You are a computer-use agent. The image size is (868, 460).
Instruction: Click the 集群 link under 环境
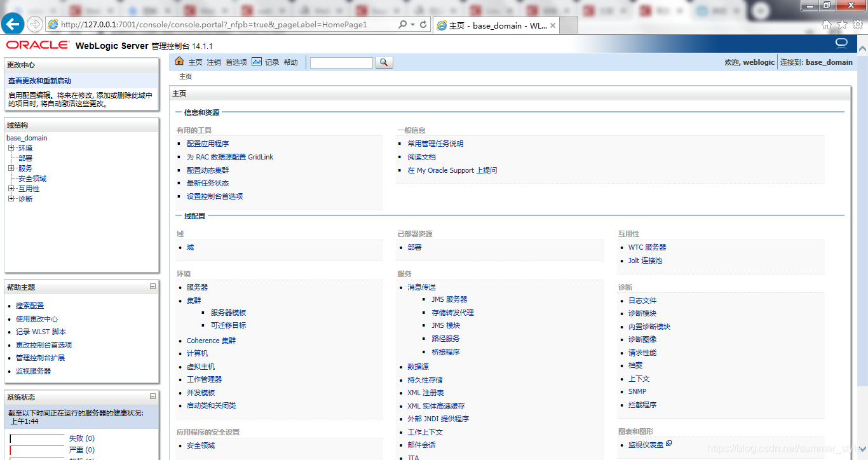(x=194, y=301)
